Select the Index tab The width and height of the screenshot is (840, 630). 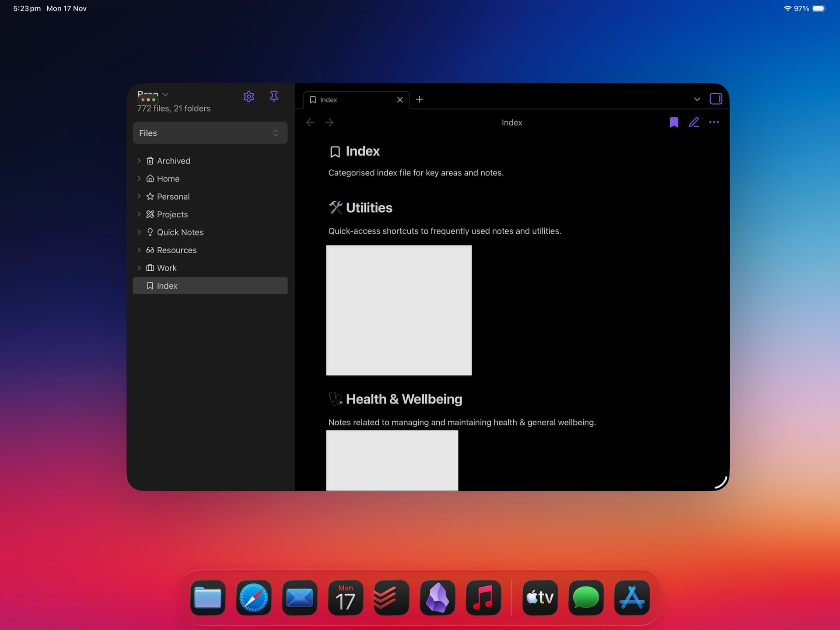(350, 100)
